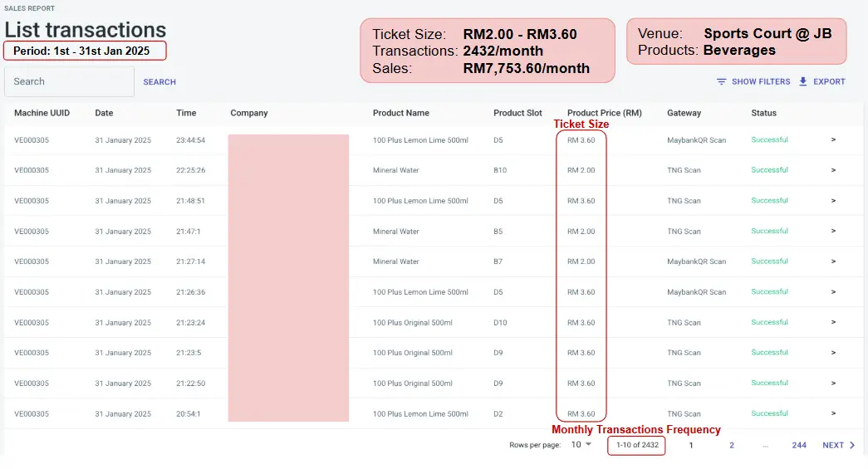Open details arrow for 21:27:14 transaction
The image size is (868, 469).
tap(833, 261)
